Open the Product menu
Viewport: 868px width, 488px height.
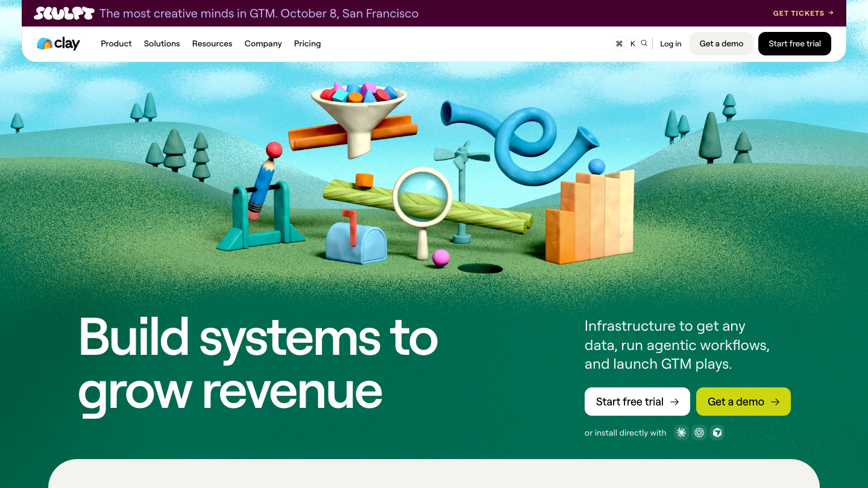116,43
